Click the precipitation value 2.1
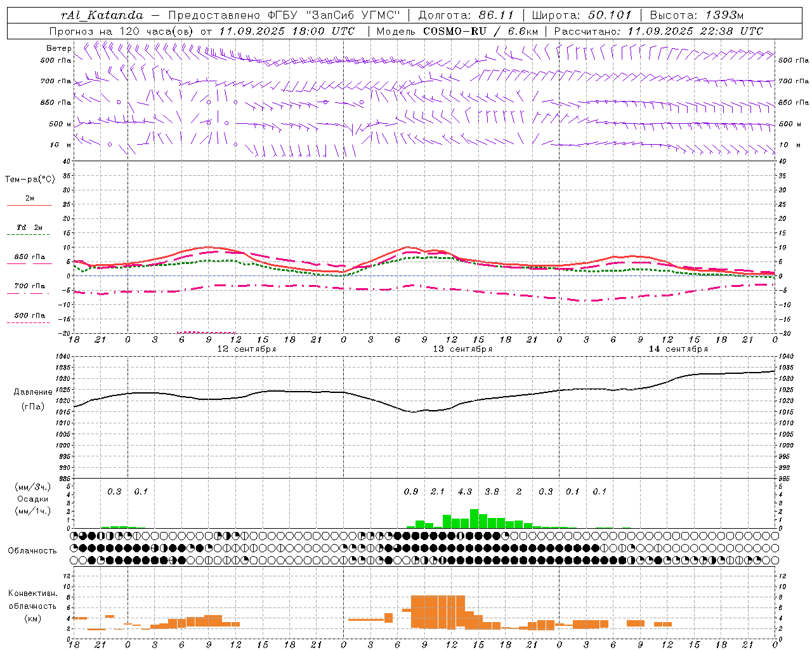This screenshot has width=812, height=650. click(438, 492)
